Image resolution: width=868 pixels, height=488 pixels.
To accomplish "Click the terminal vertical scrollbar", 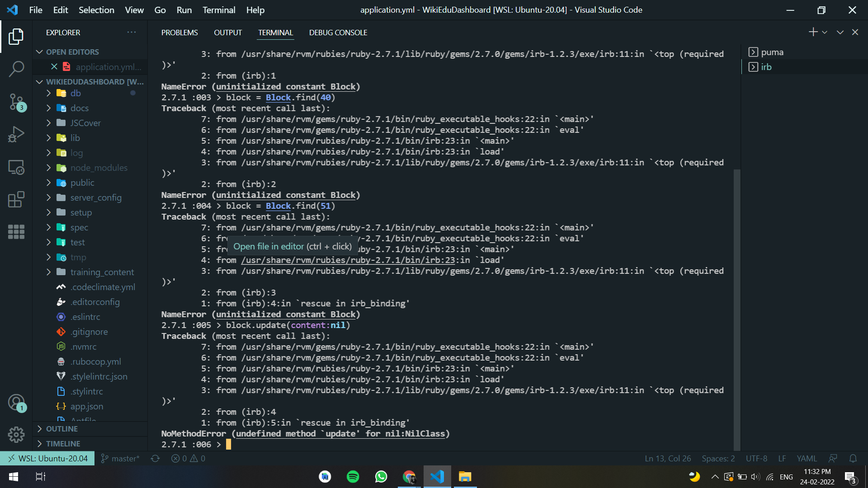I will click(736, 307).
